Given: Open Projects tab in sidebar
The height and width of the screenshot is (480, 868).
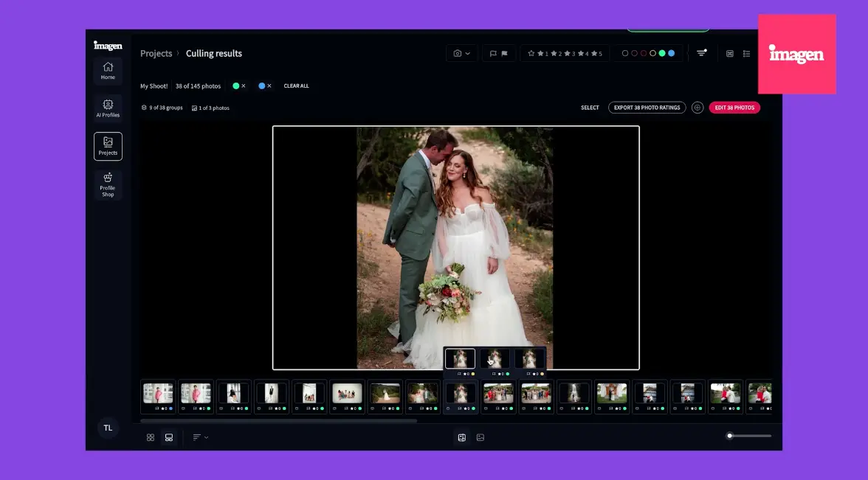Looking at the screenshot, I should click(x=108, y=146).
